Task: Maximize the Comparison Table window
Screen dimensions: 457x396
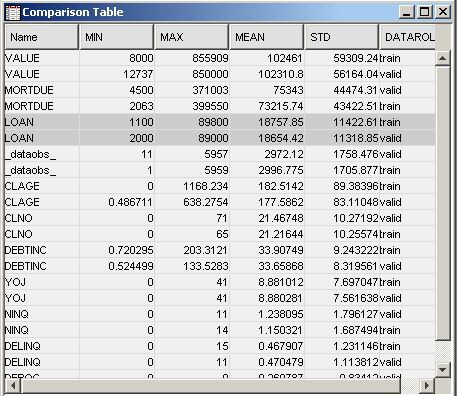Action: click(x=425, y=12)
